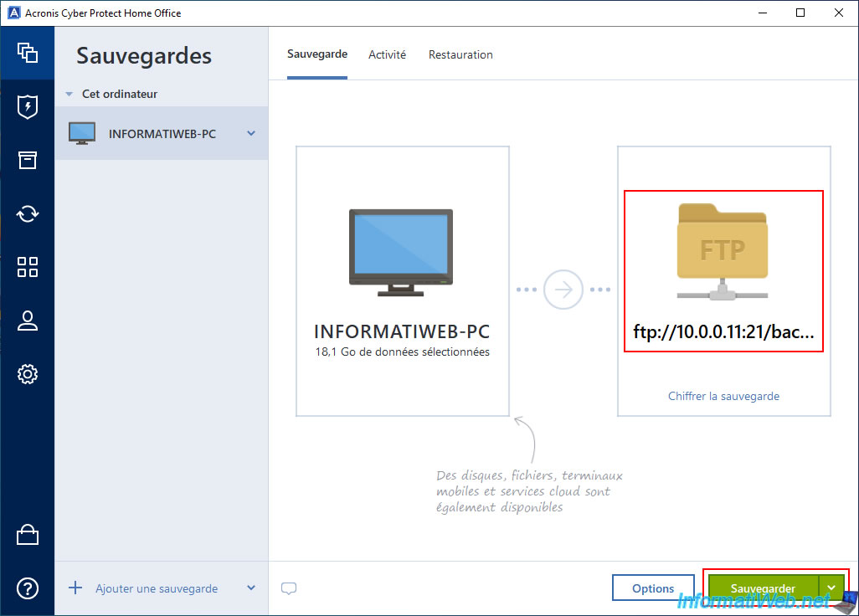Click the Chiffrer la sauvegarde link
Screen dimensions: 859x616
[x=723, y=396]
